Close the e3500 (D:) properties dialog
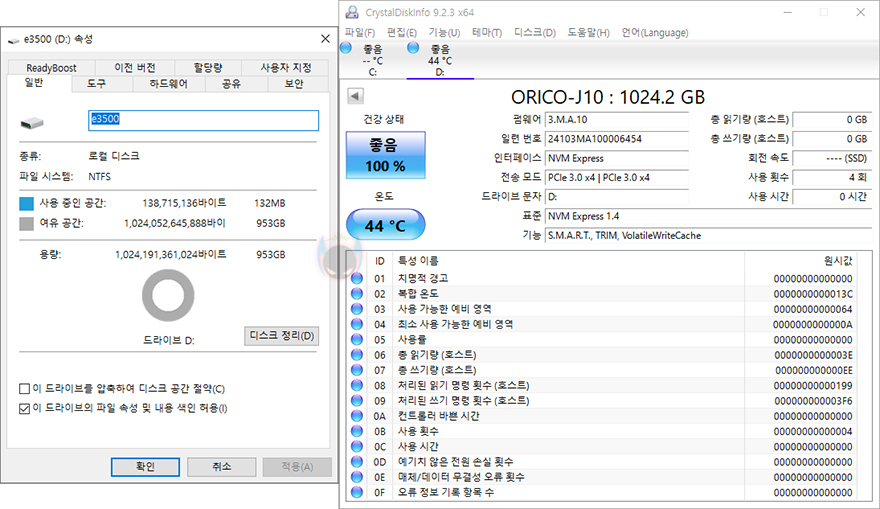880x509 pixels. pos(325,39)
